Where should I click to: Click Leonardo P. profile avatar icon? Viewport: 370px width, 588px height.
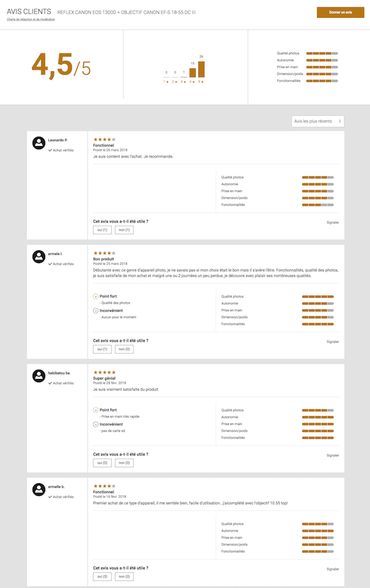(x=39, y=143)
